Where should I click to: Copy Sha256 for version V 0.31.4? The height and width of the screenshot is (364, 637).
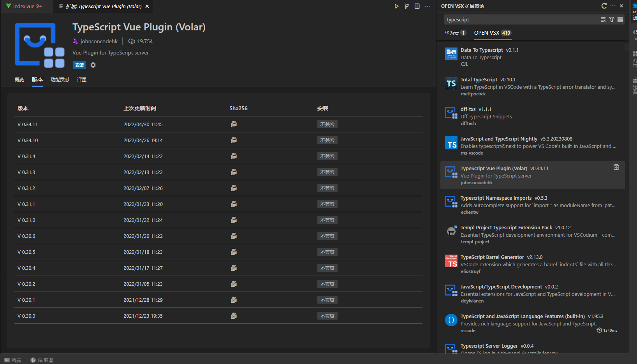[x=234, y=156]
